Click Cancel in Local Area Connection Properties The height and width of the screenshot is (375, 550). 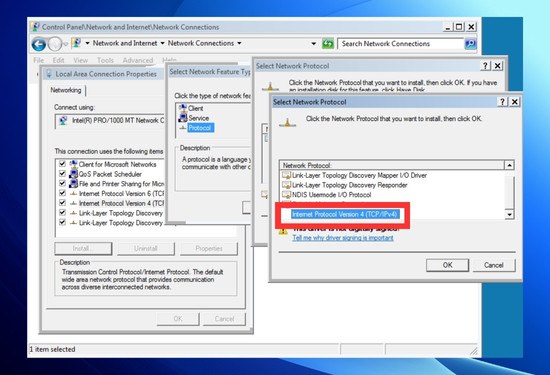point(224,319)
